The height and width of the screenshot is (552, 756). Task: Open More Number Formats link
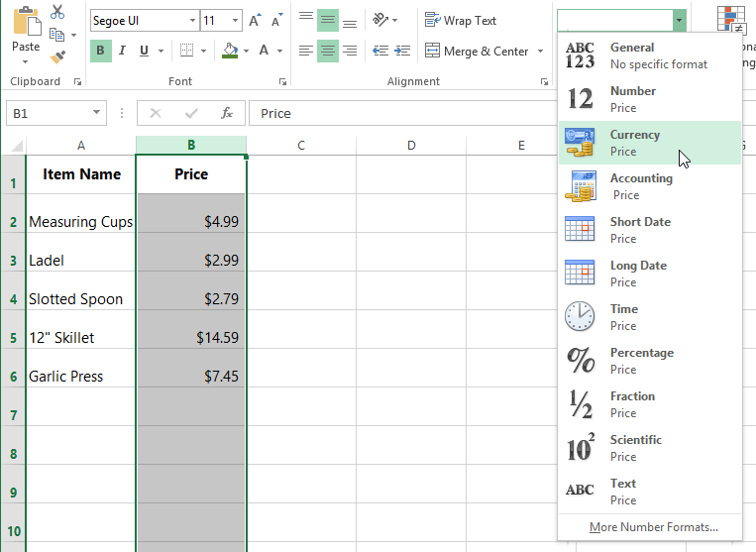click(x=653, y=527)
